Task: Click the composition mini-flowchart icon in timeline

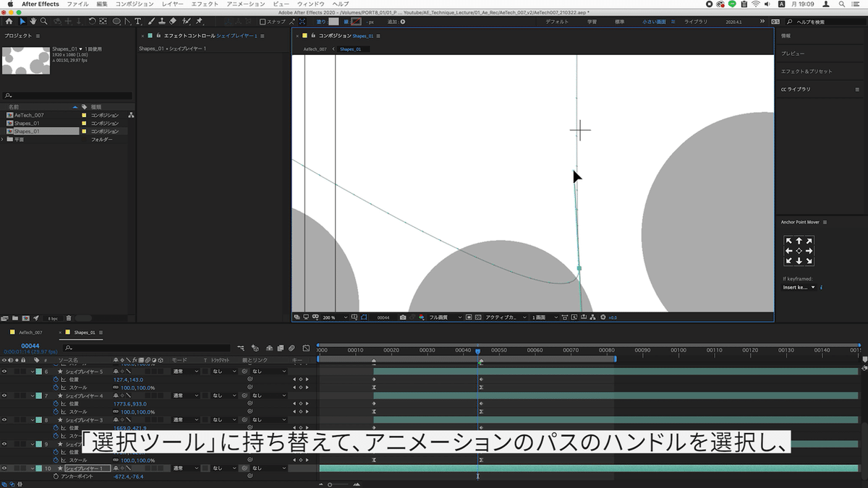Action: [242, 348]
